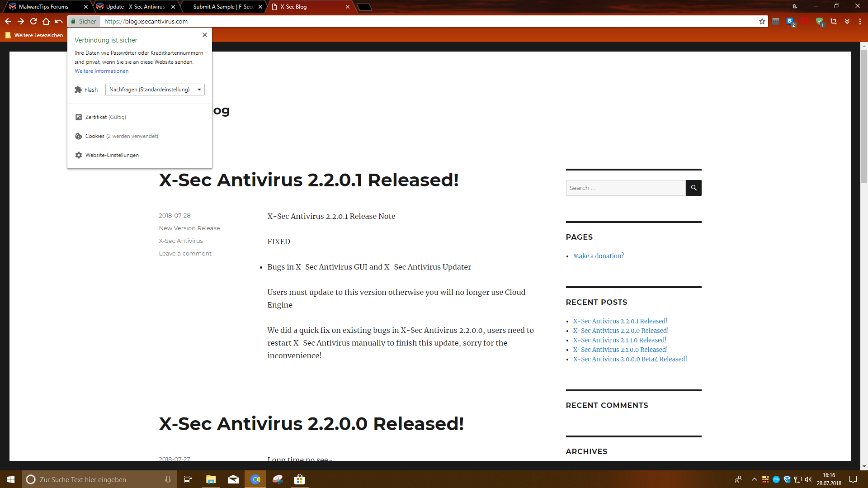Screen dimensions: 868x488
Task: Open Microsoft Store from taskbar
Action: click(x=300, y=479)
